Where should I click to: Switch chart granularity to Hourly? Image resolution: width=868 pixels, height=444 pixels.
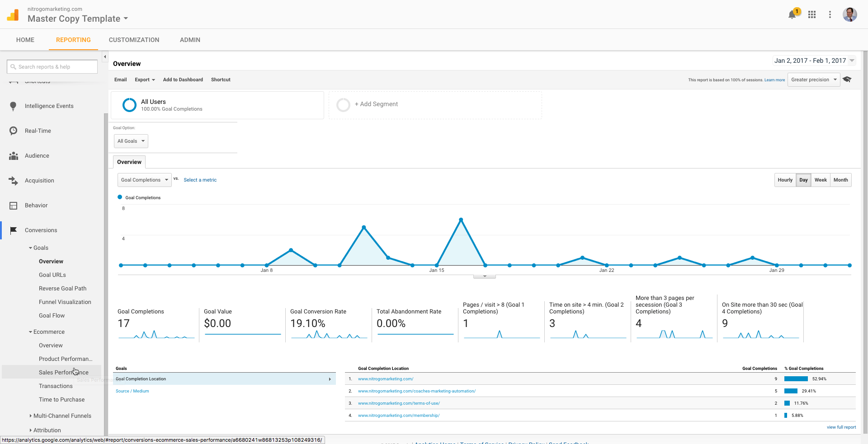pyautogui.click(x=785, y=180)
